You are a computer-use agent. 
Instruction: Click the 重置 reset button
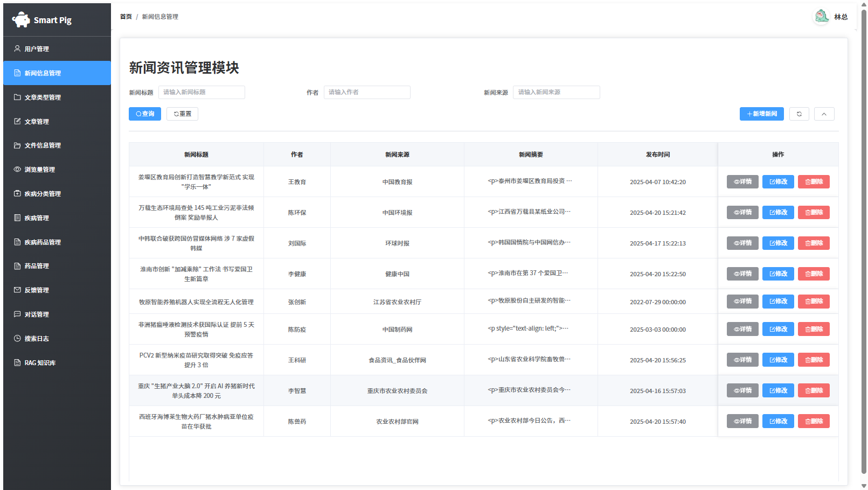pos(183,114)
